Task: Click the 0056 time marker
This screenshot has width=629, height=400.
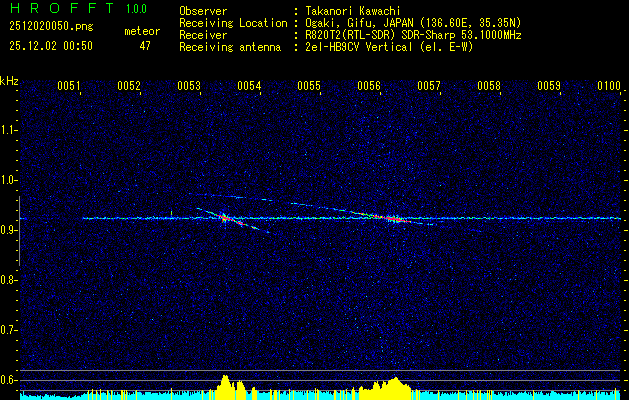Action: [369, 86]
